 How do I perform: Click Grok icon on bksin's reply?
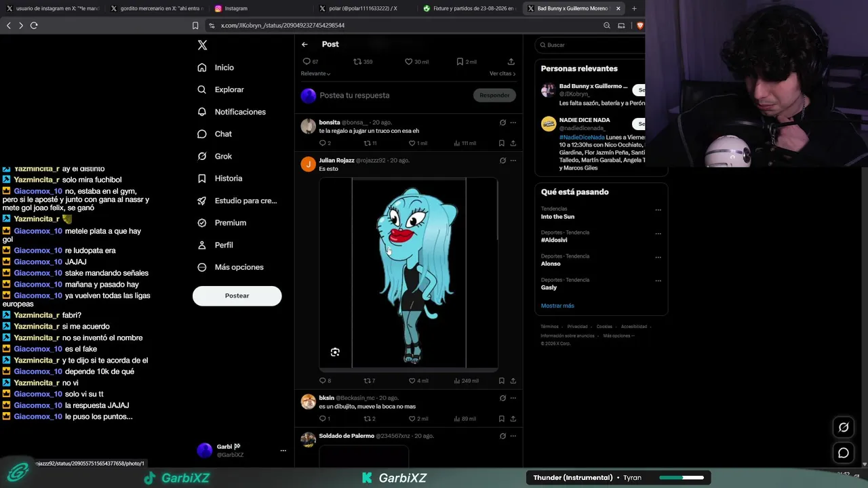(x=502, y=398)
